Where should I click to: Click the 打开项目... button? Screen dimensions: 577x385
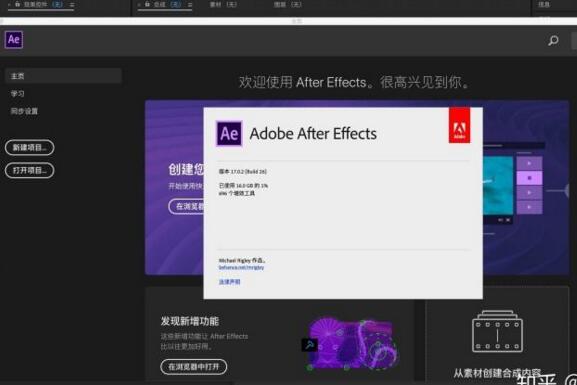[x=29, y=170]
